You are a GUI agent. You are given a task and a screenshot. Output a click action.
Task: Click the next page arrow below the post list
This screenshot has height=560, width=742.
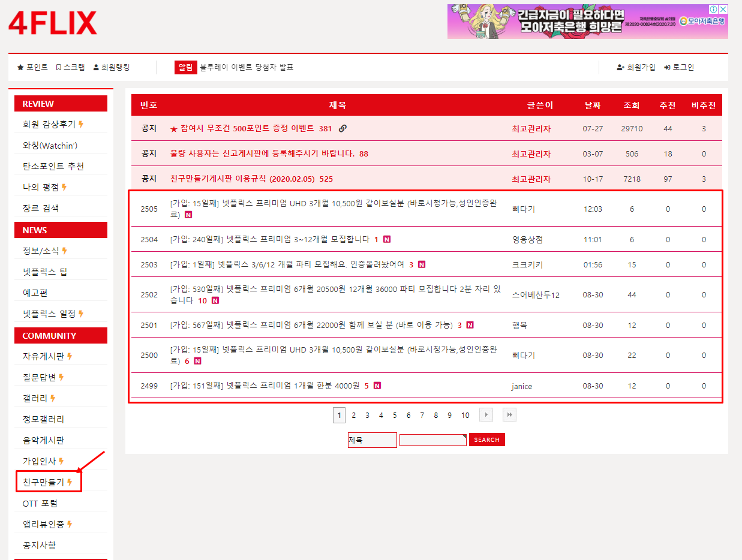486,414
